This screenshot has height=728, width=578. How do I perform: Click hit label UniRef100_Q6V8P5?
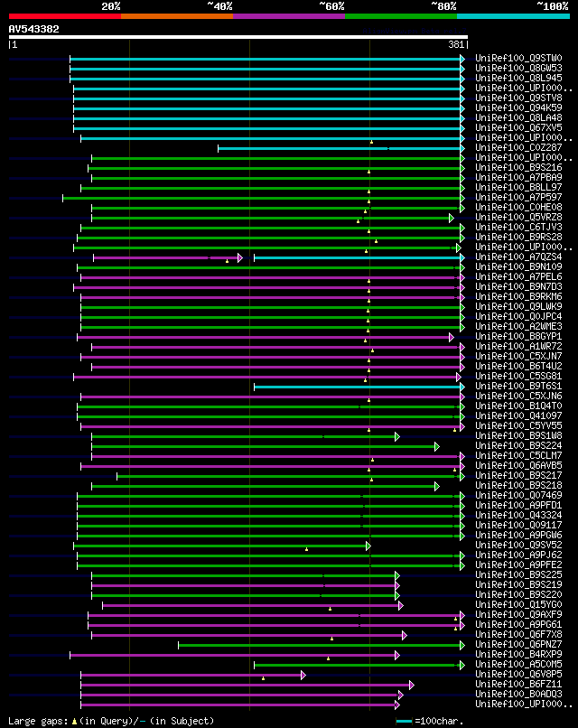click(518, 674)
